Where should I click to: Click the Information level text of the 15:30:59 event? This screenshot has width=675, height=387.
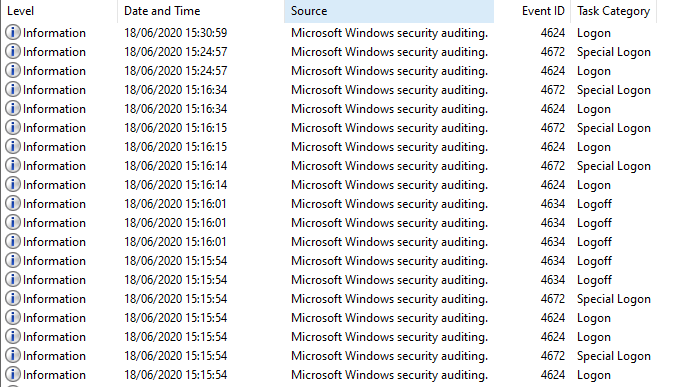click(54, 33)
